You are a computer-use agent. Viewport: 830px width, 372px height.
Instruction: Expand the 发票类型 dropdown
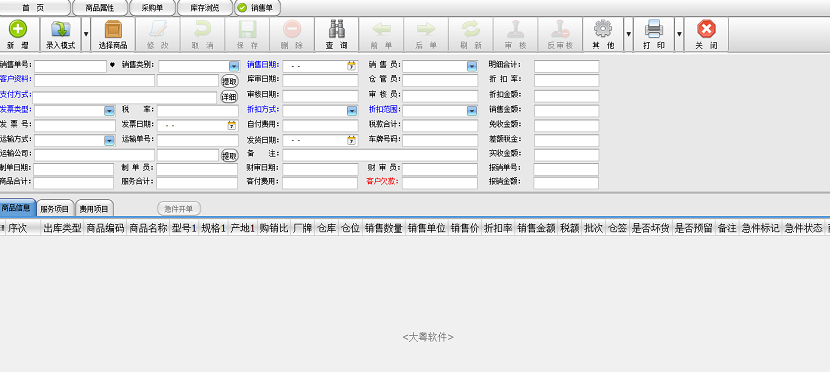[x=109, y=111]
